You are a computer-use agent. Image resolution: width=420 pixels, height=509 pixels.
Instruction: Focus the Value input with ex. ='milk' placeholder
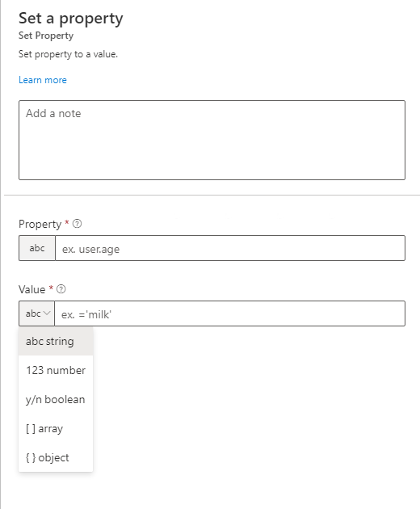(229, 313)
